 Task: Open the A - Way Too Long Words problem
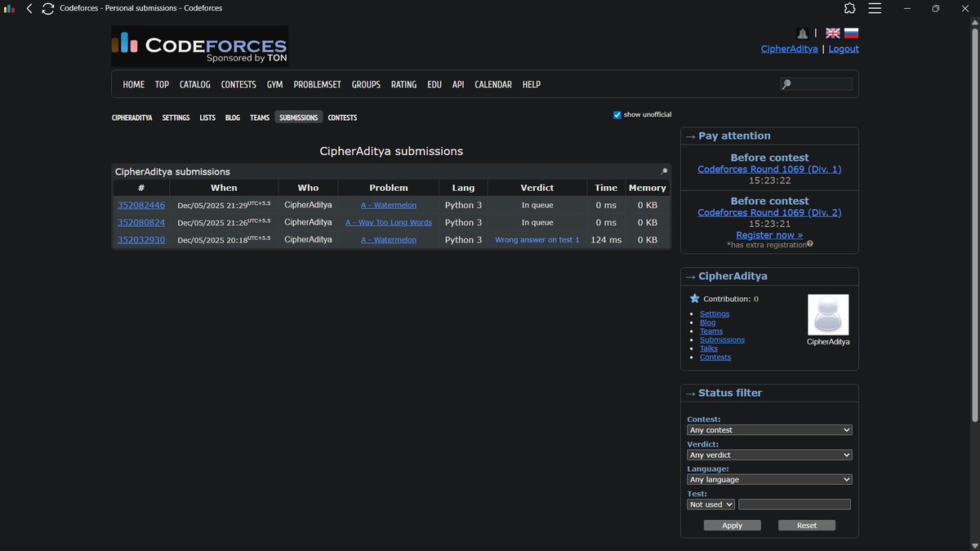click(389, 223)
